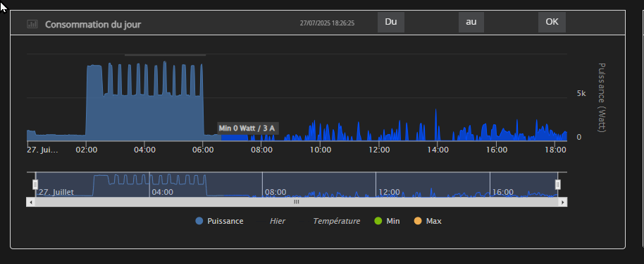This screenshot has width=644, height=264.
Task: Click the left navigator scrollbar arrow
Action: (30, 202)
